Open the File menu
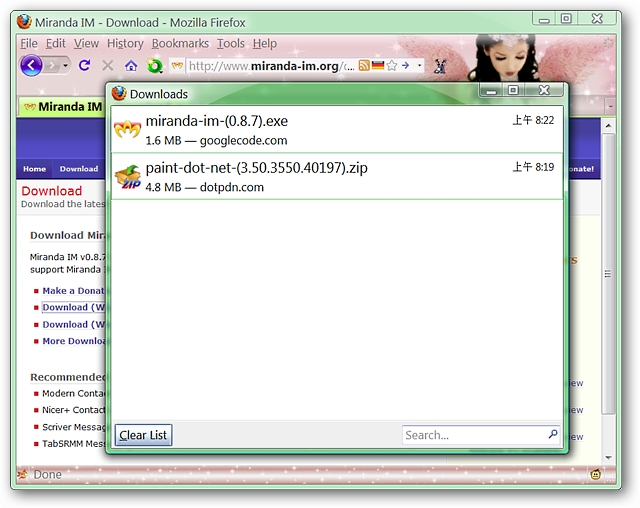 [29, 43]
